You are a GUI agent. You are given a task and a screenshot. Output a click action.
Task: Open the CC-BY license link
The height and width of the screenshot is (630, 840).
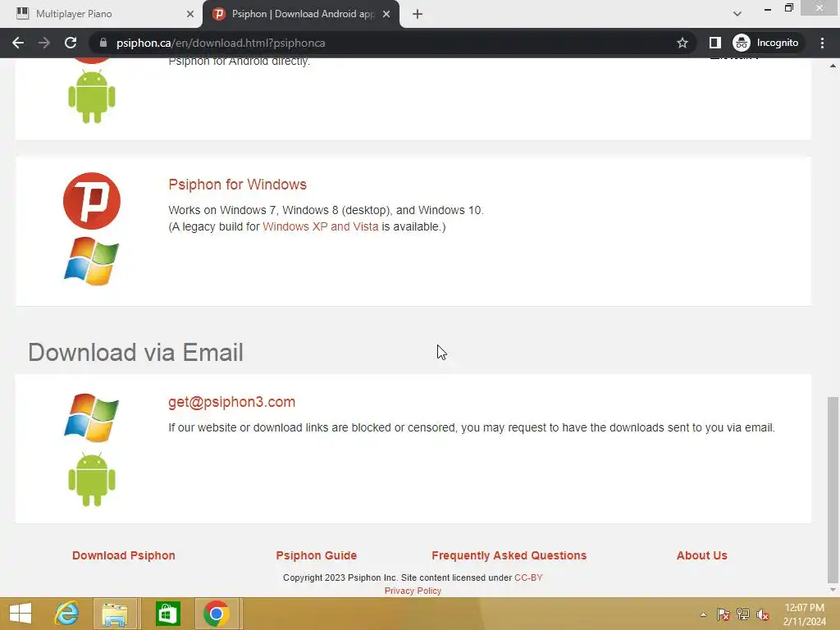[528, 577]
